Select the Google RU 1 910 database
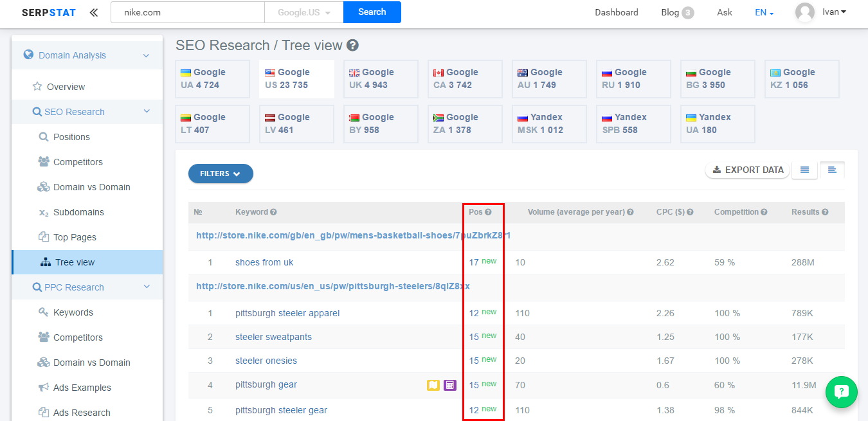 click(x=633, y=79)
